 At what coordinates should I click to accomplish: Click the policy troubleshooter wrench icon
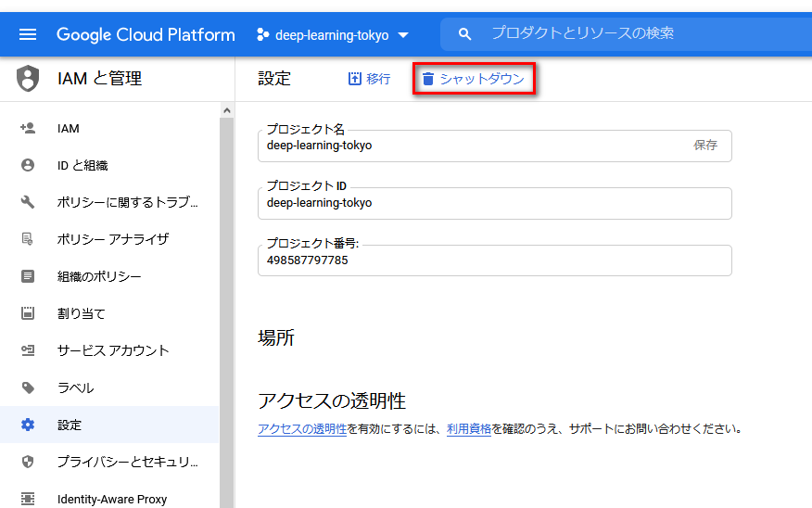(x=28, y=202)
